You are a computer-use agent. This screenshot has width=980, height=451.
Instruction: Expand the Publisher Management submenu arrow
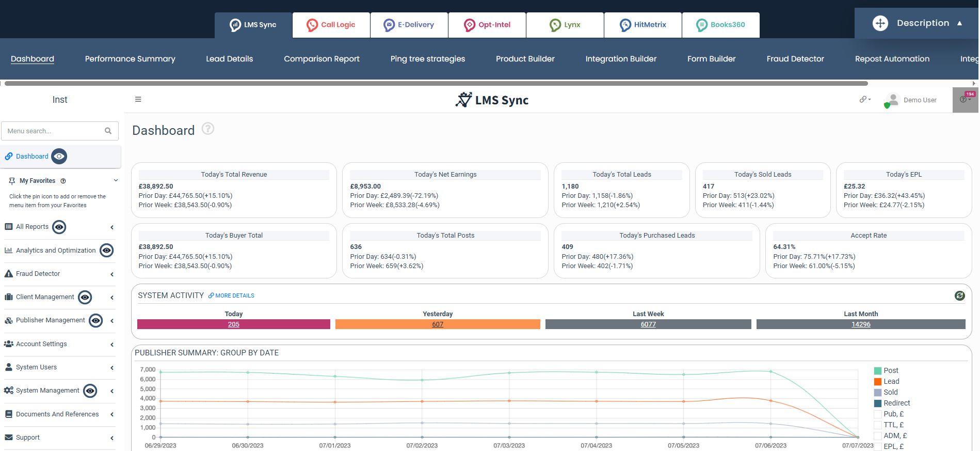[112, 321]
